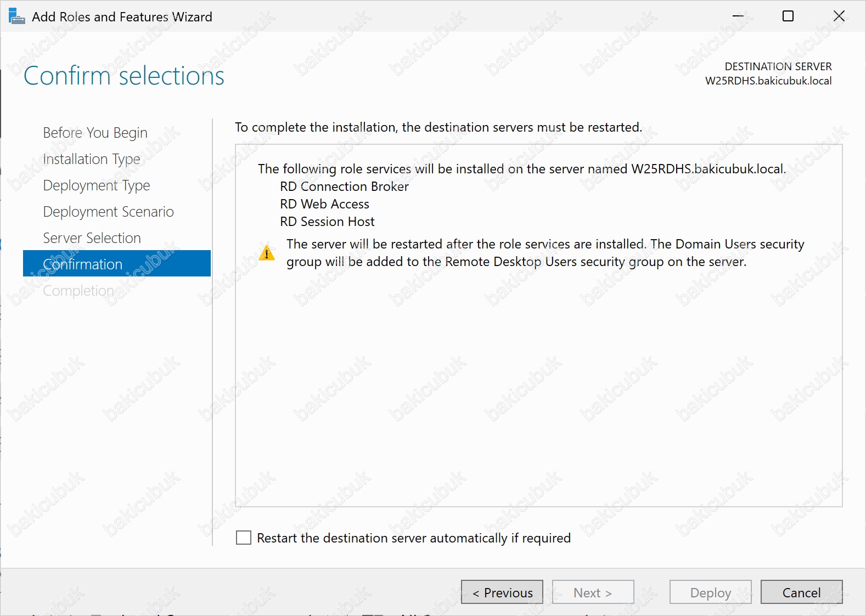Enable automatic restart of destination server checkbox
This screenshot has width=866, height=616.
244,538
